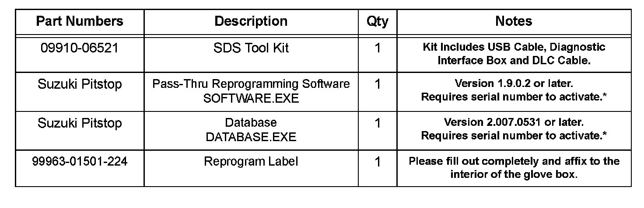Select the Database row Suzuki Pitstop cell

[x=80, y=123]
